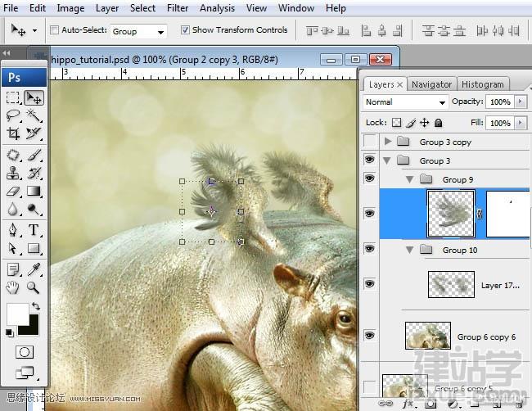Collapse the Group 10 folder
This screenshot has height=411, width=532.
[x=409, y=251]
